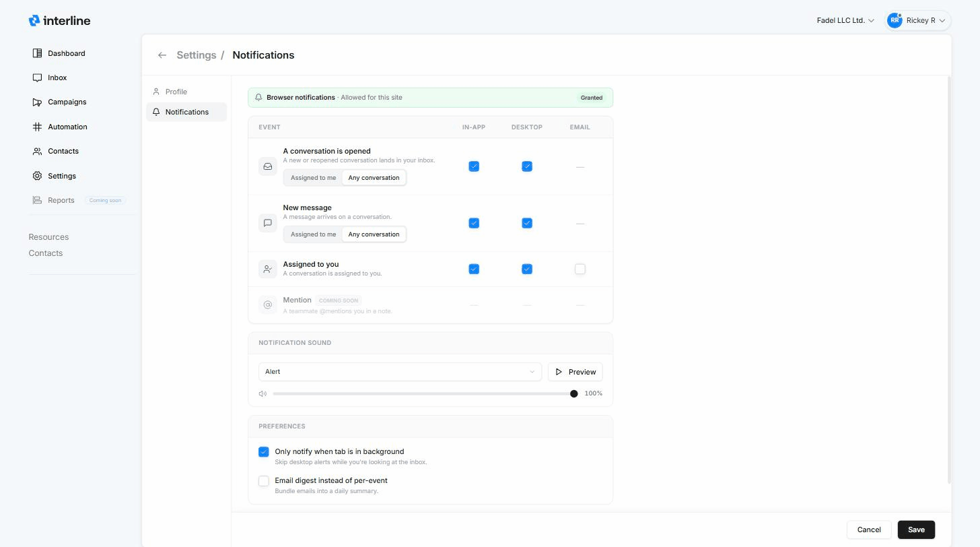
Task: Enable Email for Assigned to you
Action: tap(580, 269)
